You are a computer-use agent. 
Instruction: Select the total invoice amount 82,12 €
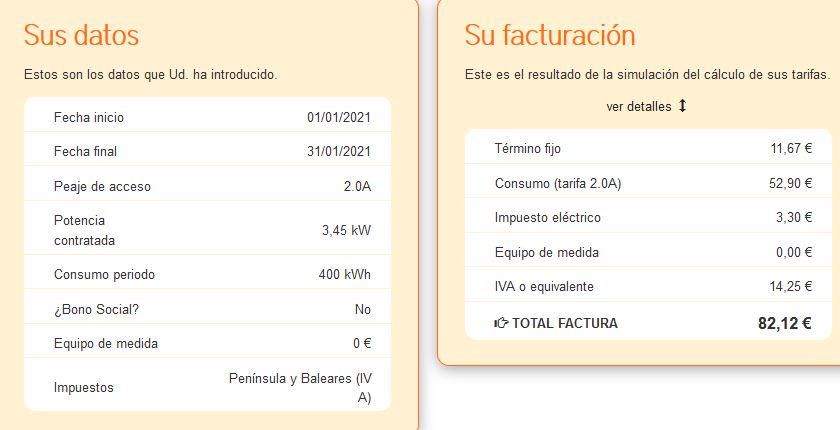click(x=784, y=323)
